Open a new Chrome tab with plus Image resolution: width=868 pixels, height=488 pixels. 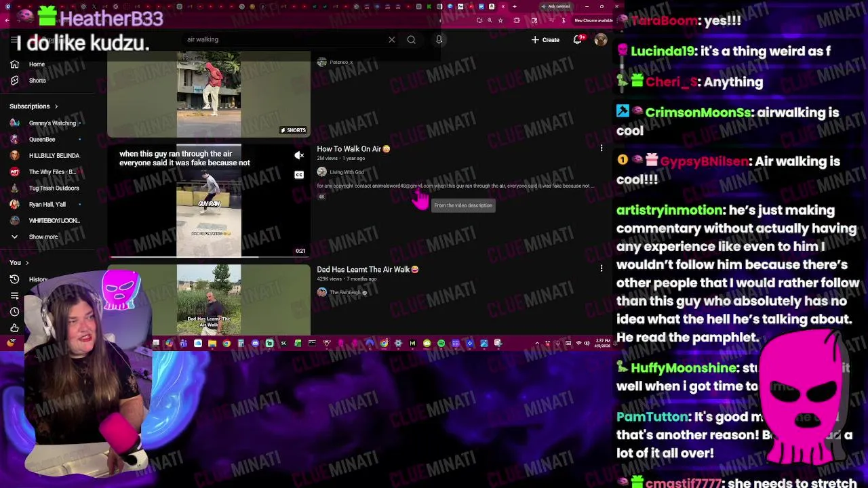click(515, 6)
